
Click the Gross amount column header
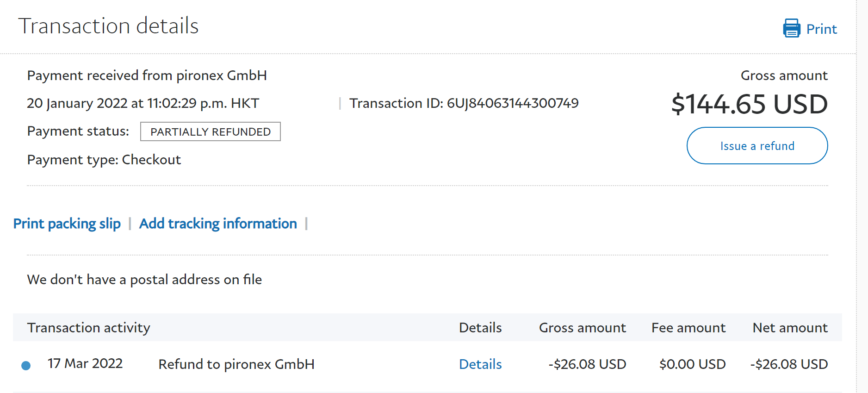582,328
